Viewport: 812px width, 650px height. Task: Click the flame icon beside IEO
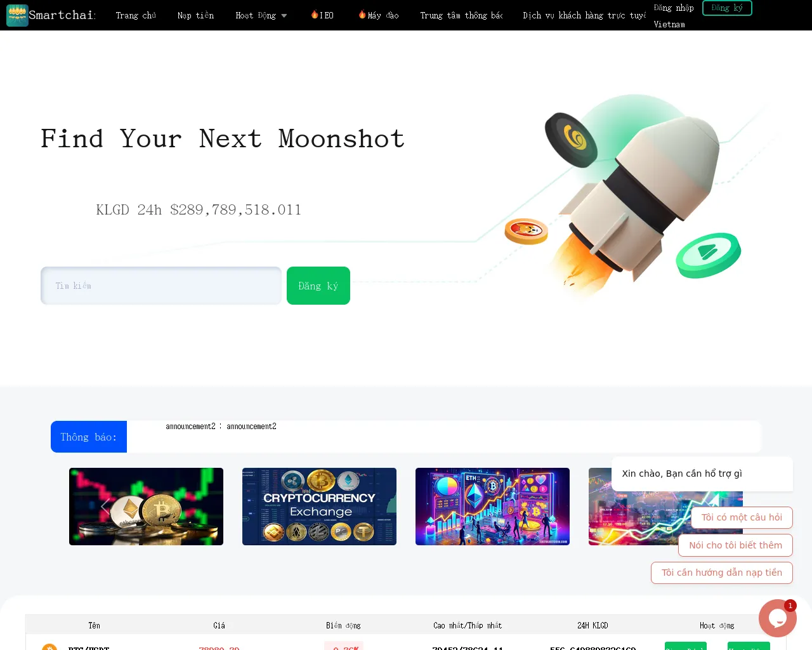[315, 15]
